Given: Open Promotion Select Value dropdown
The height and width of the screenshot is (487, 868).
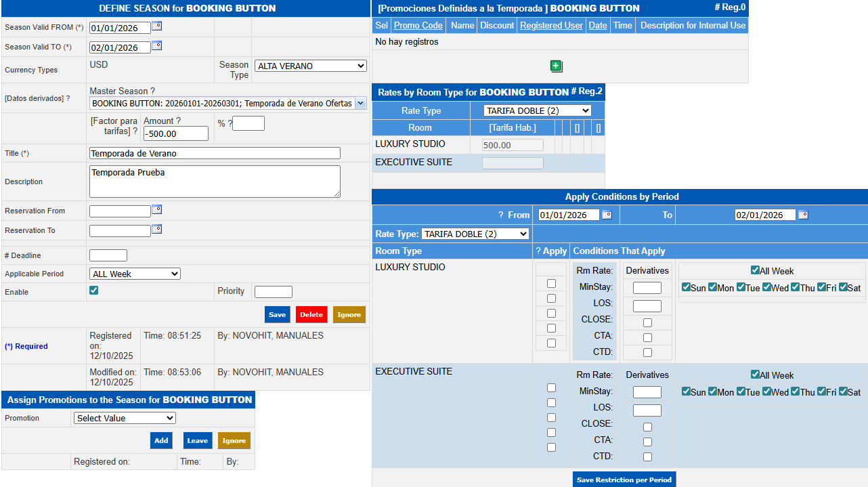Looking at the screenshot, I should [125, 418].
